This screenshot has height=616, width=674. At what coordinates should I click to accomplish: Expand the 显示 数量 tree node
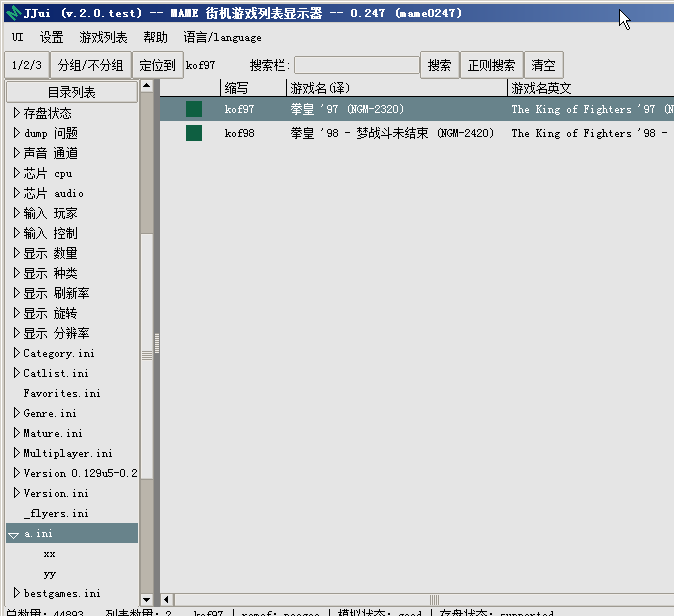17,253
